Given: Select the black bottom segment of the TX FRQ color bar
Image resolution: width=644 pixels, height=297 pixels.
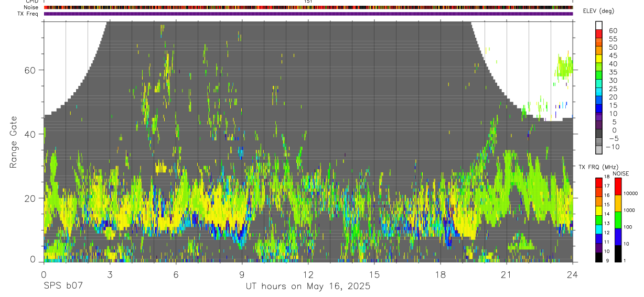Looking at the screenshot, I should (x=599, y=258).
